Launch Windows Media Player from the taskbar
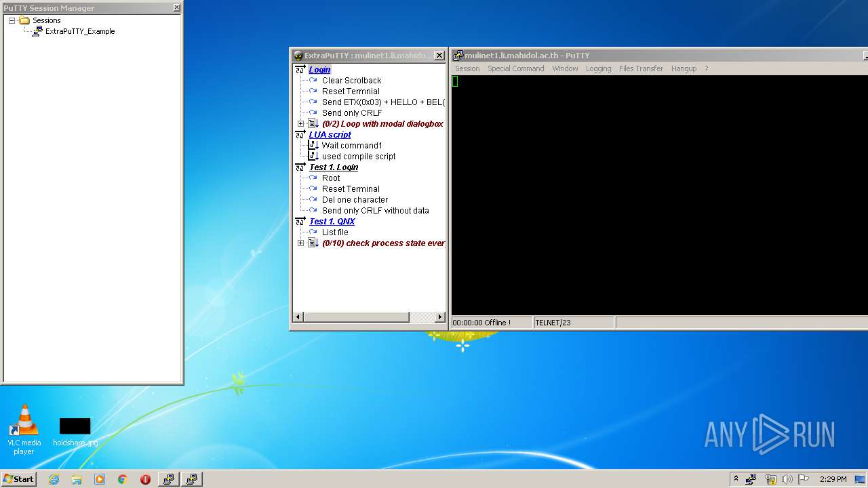868x488 pixels. (100, 479)
